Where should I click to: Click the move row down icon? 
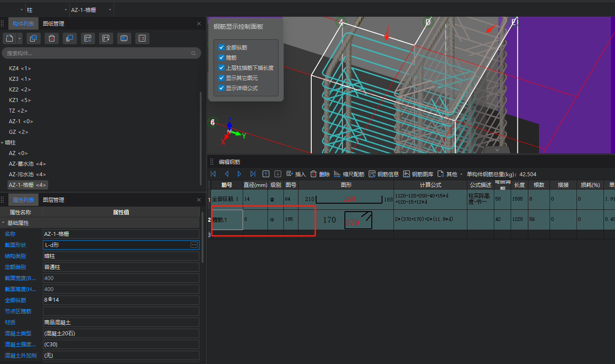[278, 174]
